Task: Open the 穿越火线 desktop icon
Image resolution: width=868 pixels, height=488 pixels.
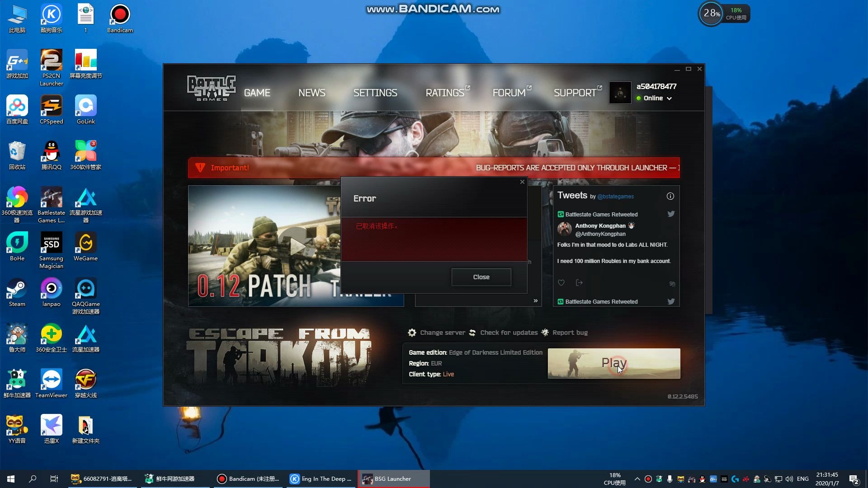Action: click(85, 384)
